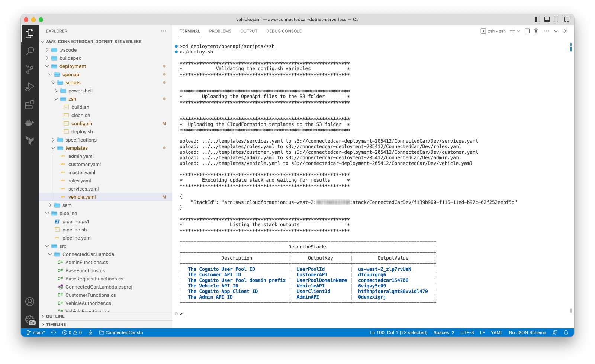This screenshot has width=595, height=364.
Task: Synchronize changes icon in status bar
Action: pyautogui.click(x=54, y=332)
